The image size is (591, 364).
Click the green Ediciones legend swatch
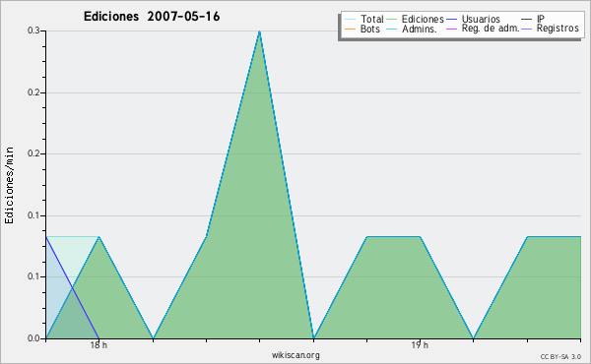[392, 20]
